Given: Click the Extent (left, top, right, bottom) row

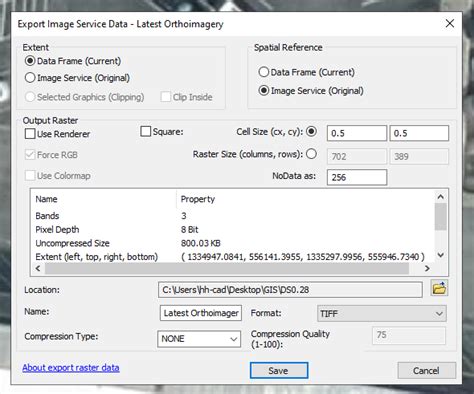Looking at the screenshot, I should [232, 257].
